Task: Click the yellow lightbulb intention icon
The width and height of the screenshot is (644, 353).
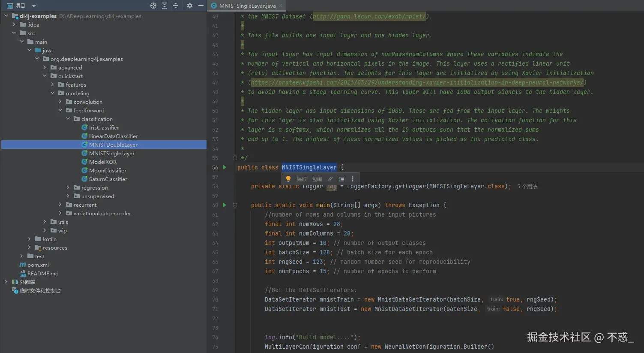Action: tap(288, 179)
